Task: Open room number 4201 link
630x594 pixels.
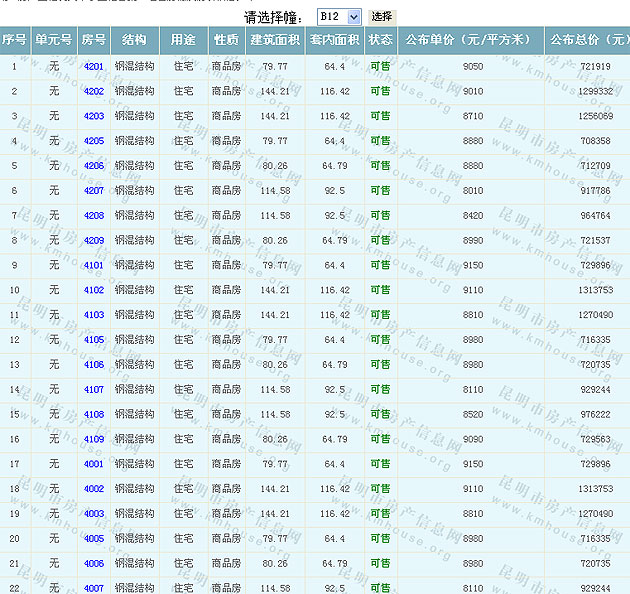Action: click(x=94, y=67)
